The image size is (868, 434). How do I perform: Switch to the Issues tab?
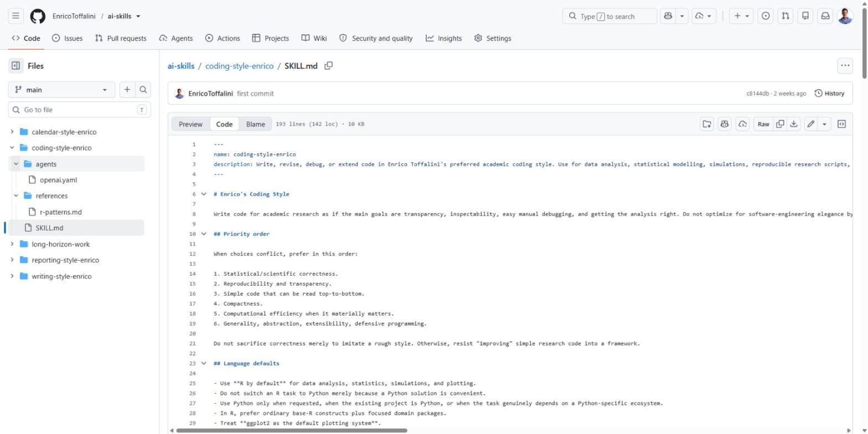tap(67, 38)
